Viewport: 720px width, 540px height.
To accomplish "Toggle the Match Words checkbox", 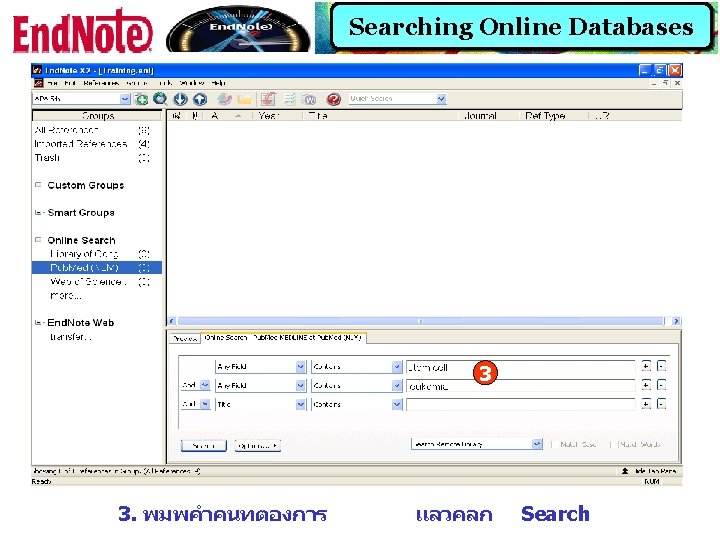I will coord(612,444).
